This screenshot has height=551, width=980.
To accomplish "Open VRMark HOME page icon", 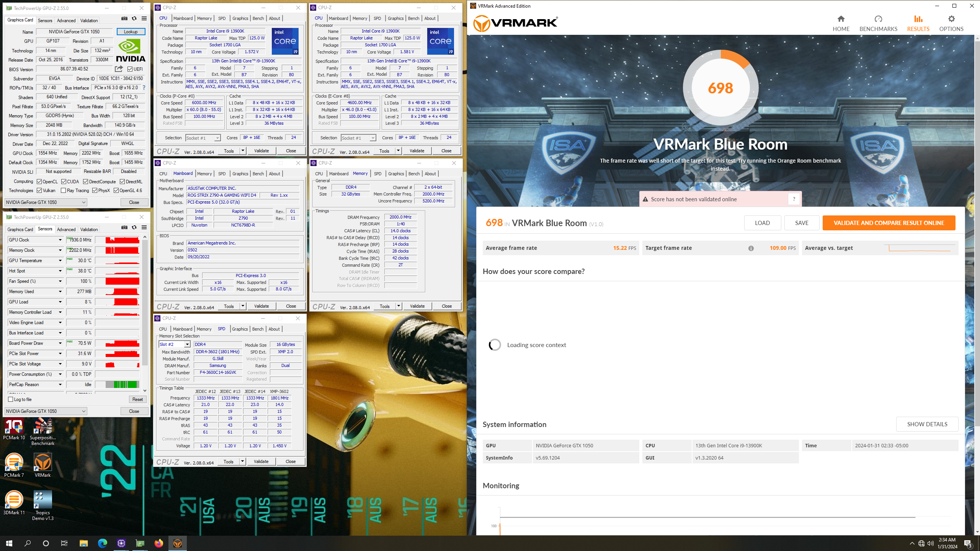I will coord(841,19).
